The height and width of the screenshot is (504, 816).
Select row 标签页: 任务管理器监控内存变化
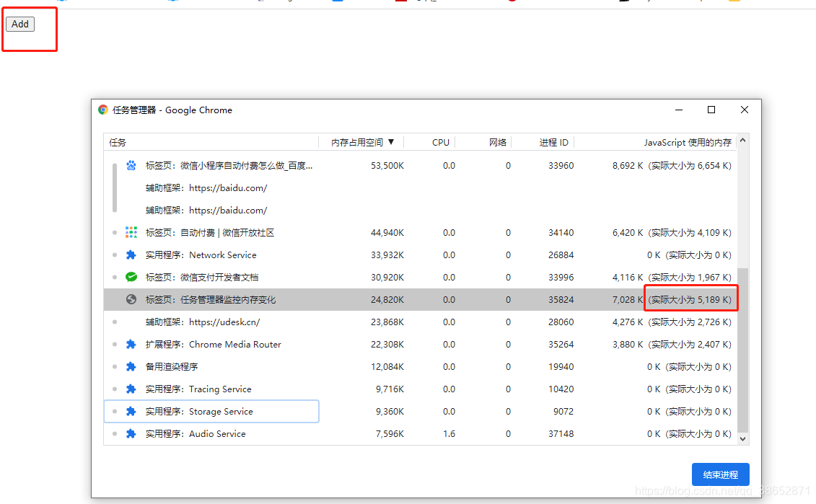tap(421, 300)
